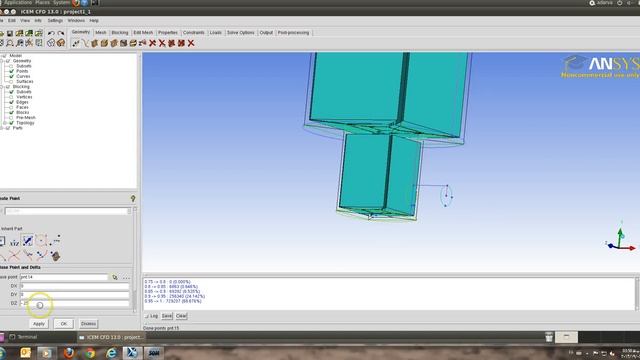Enable Blocking Faces checkbox
The image size is (640, 360).
pos(11,107)
